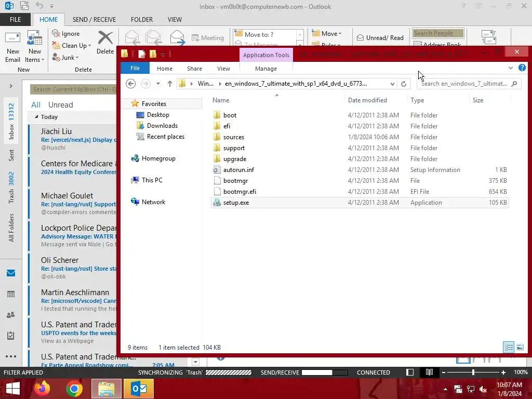
Task: Open Clean Up dropdown in Outlook
Action: coord(72,46)
